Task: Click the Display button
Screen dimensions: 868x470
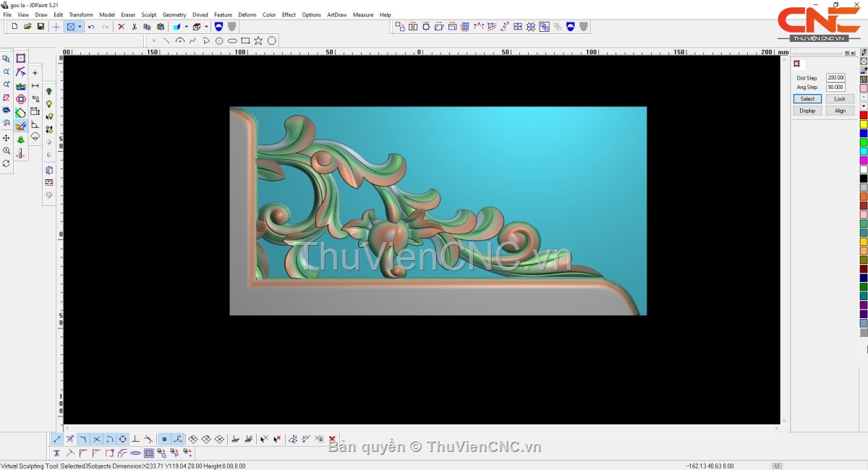Action: (807, 111)
